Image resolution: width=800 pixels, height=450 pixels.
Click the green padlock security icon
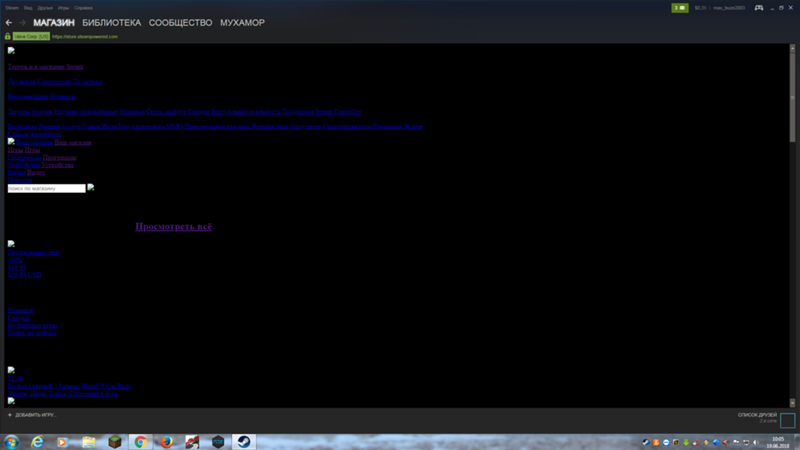click(x=8, y=36)
